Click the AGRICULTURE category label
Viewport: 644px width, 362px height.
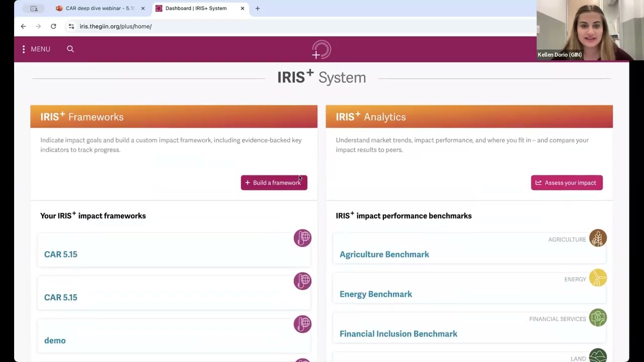point(567,240)
